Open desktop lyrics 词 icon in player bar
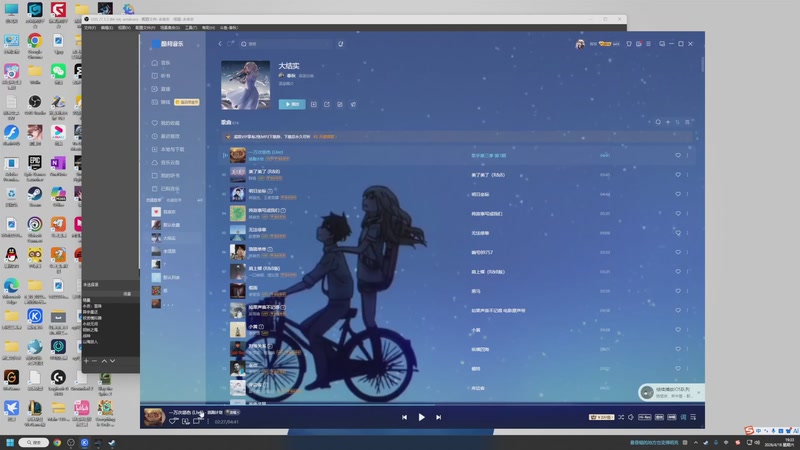This screenshot has width=800, height=450. click(x=683, y=417)
